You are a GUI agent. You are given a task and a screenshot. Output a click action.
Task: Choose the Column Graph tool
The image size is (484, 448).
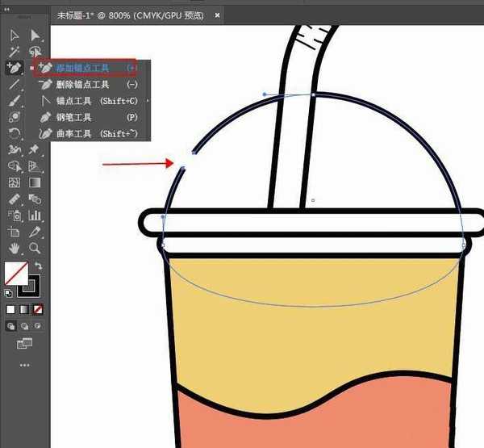coord(35,216)
